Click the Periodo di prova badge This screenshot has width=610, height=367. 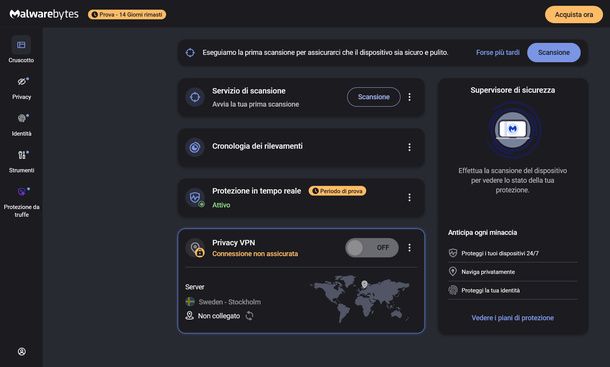(x=337, y=191)
